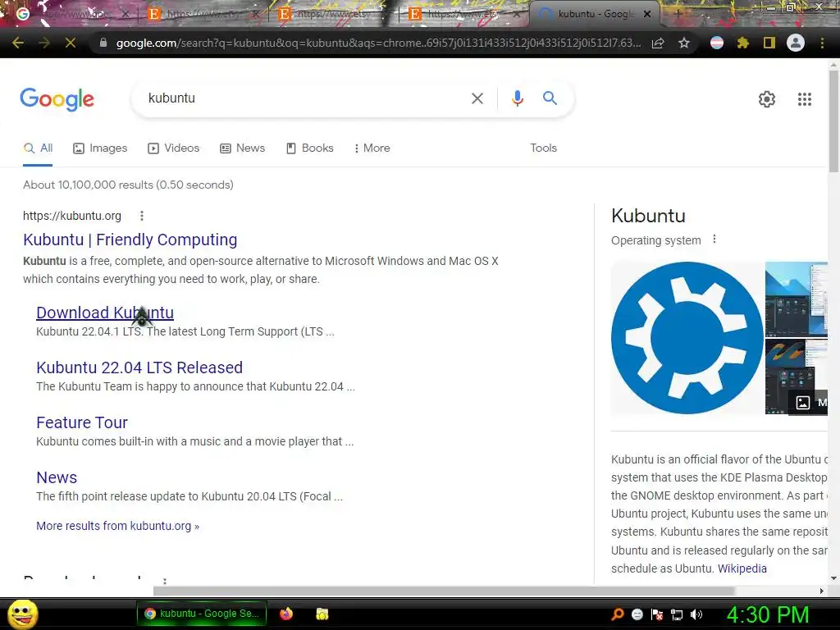The height and width of the screenshot is (630, 840).
Task: Share this page from the address bar
Action: point(658,43)
